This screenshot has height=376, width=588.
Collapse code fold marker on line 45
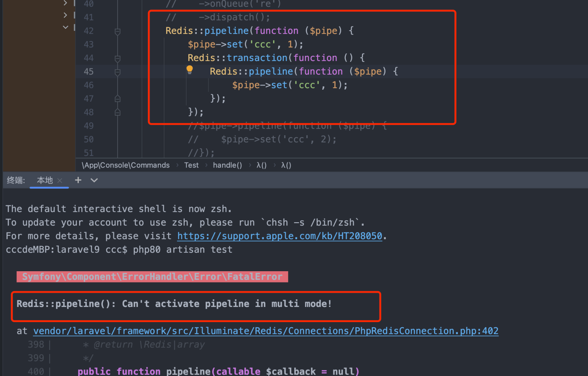click(118, 72)
